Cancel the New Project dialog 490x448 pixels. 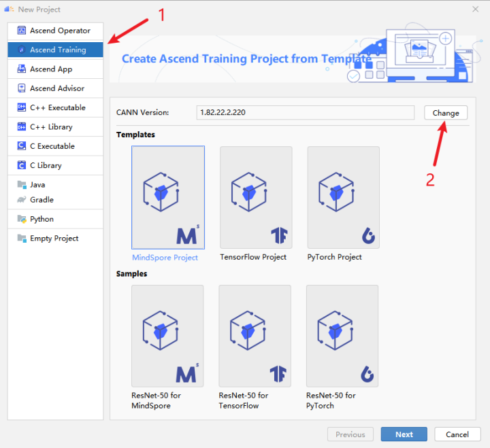point(457,434)
